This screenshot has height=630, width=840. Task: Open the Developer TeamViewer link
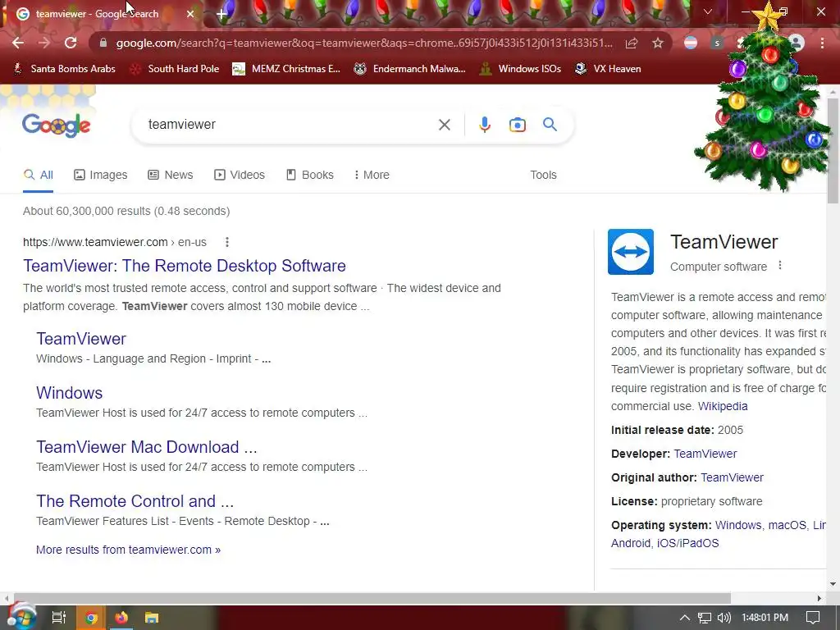pyautogui.click(x=705, y=454)
